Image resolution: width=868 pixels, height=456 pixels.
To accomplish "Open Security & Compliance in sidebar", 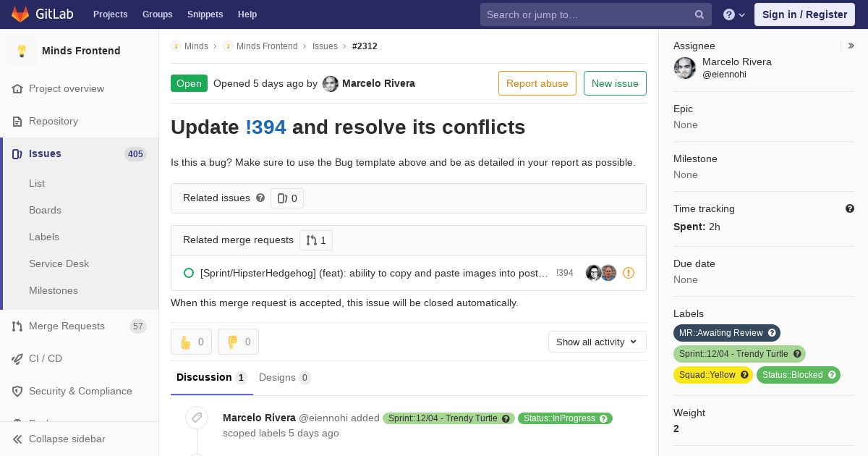I will 80,391.
